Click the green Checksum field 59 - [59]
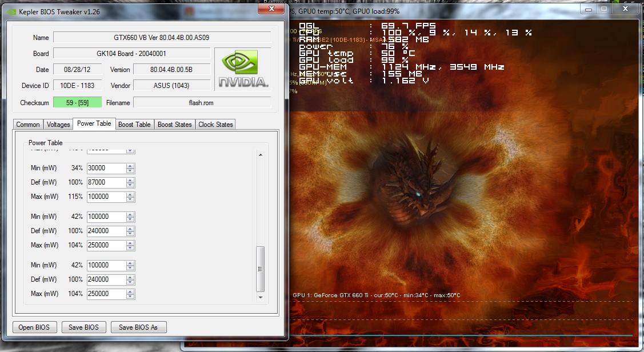The height and width of the screenshot is (352, 644). [x=77, y=103]
